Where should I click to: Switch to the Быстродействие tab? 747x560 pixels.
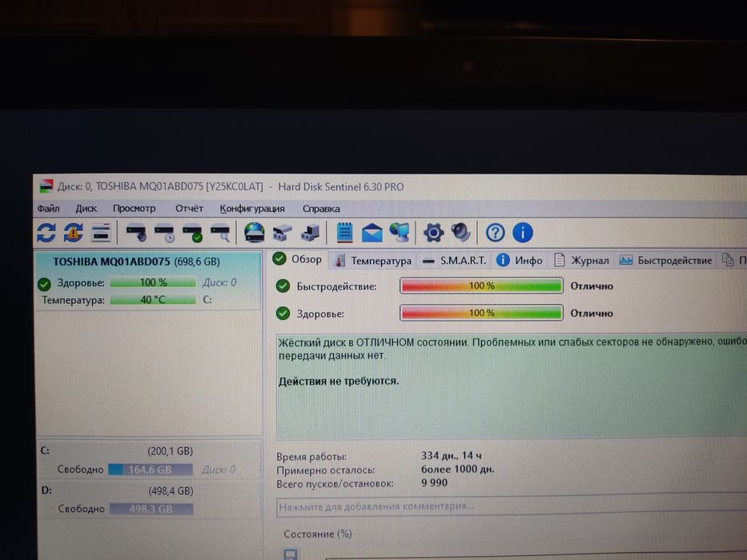click(665, 261)
